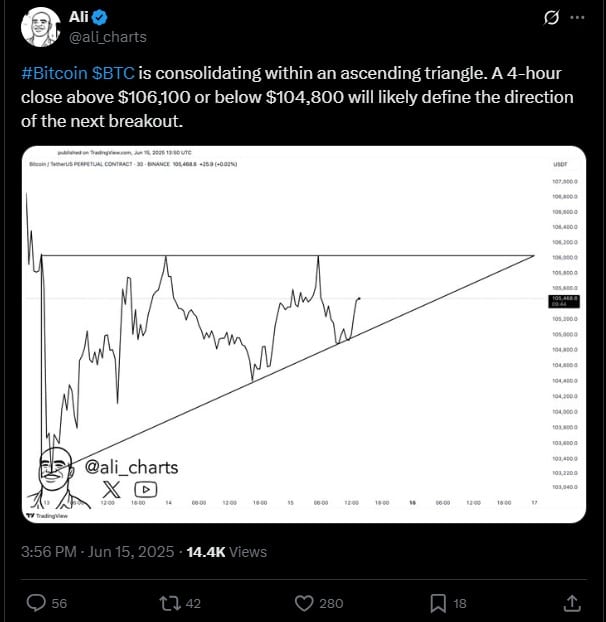
Task: Open the $BTC cashtag link
Action: pyautogui.click(x=114, y=74)
